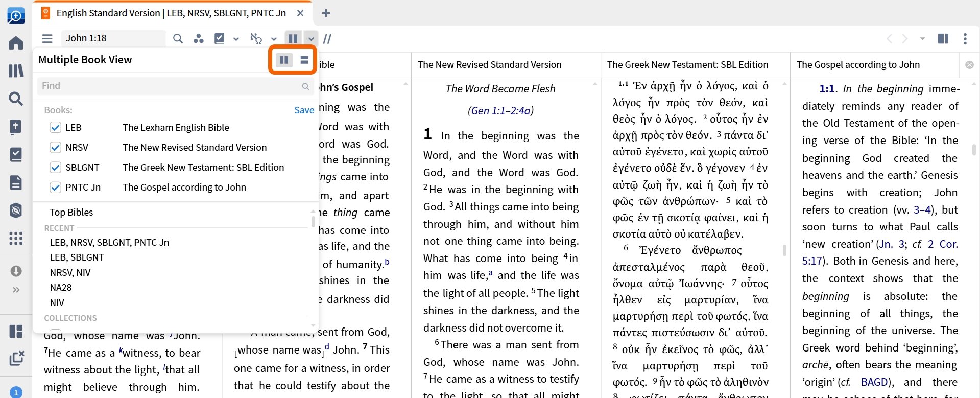Open the visual filters three-dots icon
This screenshot has width=980, height=398.
pyautogui.click(x=198, y=38)
